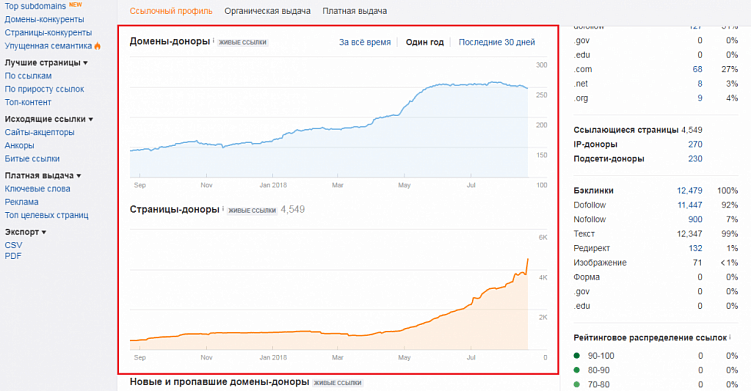Open Редирект backlinks count 132
The image size is (751, 391).
coord(695,248)
